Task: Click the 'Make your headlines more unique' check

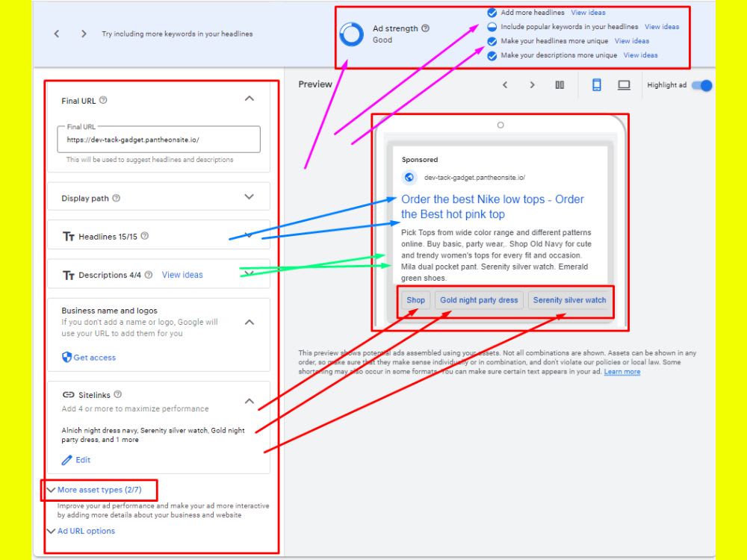Action: [492, 41]
